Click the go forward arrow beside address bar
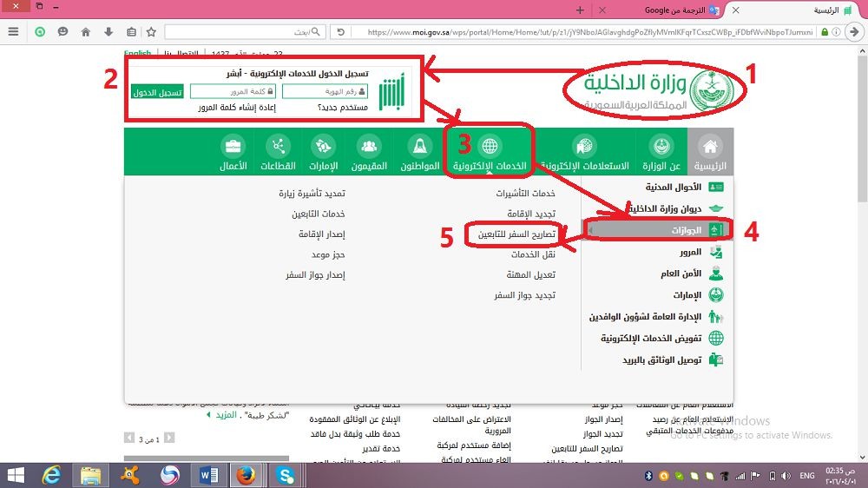 pos(855,32)
